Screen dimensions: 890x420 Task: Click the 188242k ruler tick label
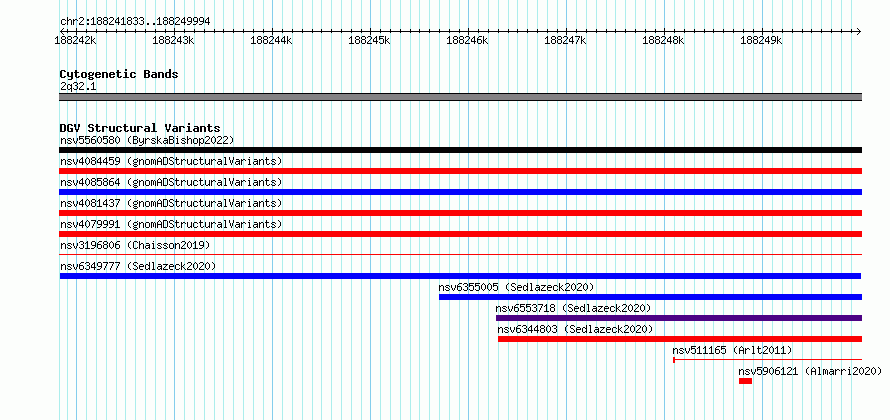point(75,40)
